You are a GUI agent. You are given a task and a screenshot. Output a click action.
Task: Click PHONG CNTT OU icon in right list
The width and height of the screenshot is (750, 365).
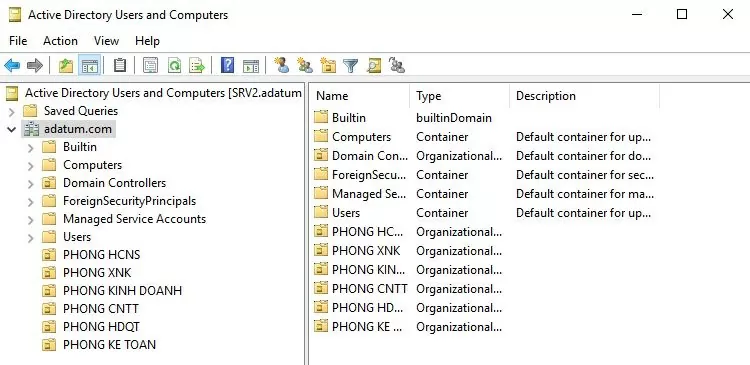321,288
